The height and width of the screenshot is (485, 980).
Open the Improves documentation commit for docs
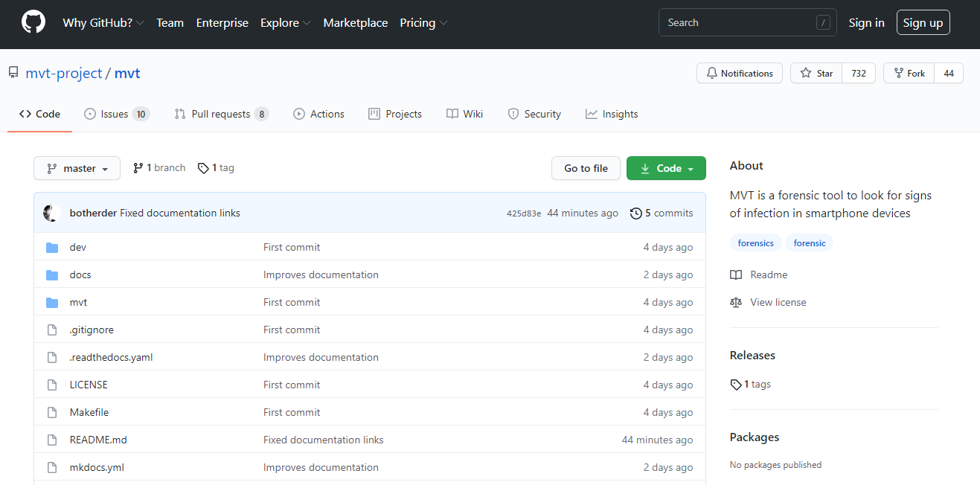pos(321,274)
